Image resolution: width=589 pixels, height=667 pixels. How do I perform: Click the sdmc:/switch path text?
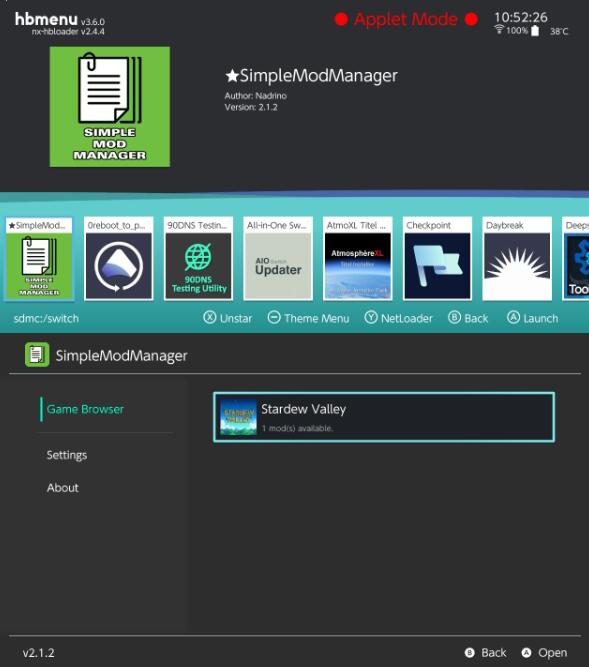(x=46, y=318)
